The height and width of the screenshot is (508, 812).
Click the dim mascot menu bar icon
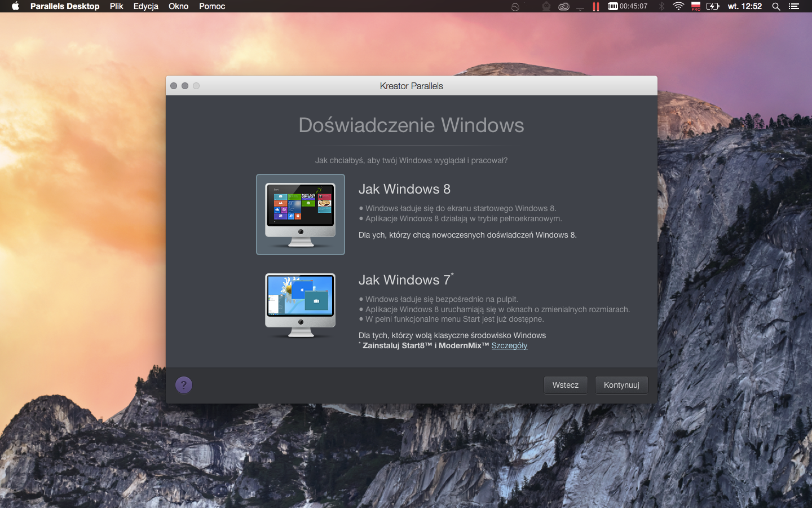546,6
